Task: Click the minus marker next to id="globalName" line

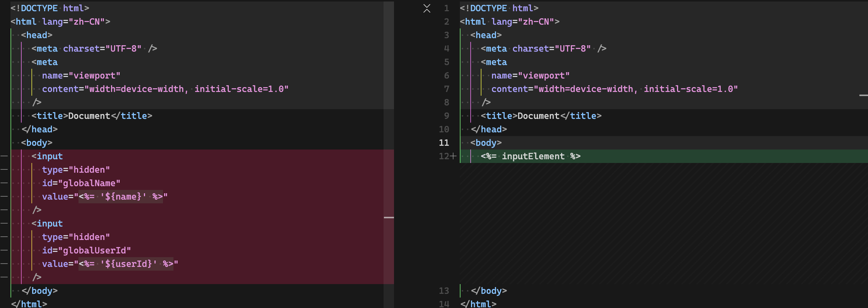Action: pos(4,183)
